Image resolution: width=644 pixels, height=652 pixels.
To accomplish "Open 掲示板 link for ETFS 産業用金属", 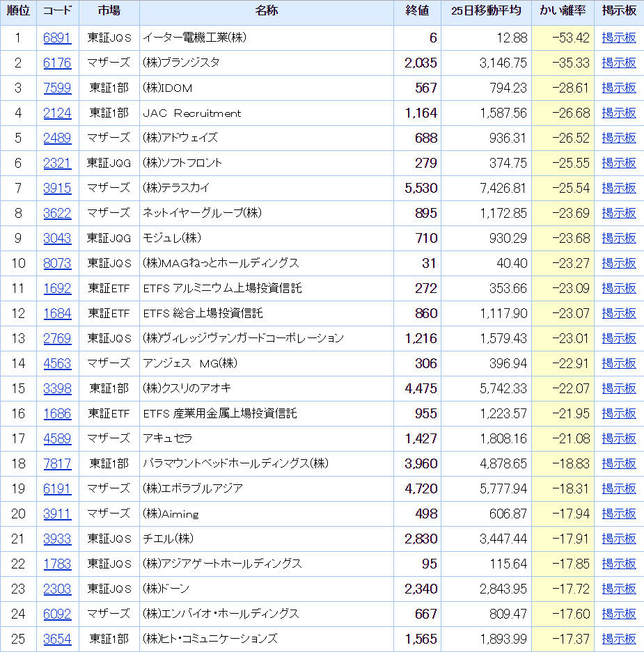I will tap(619, 413).
